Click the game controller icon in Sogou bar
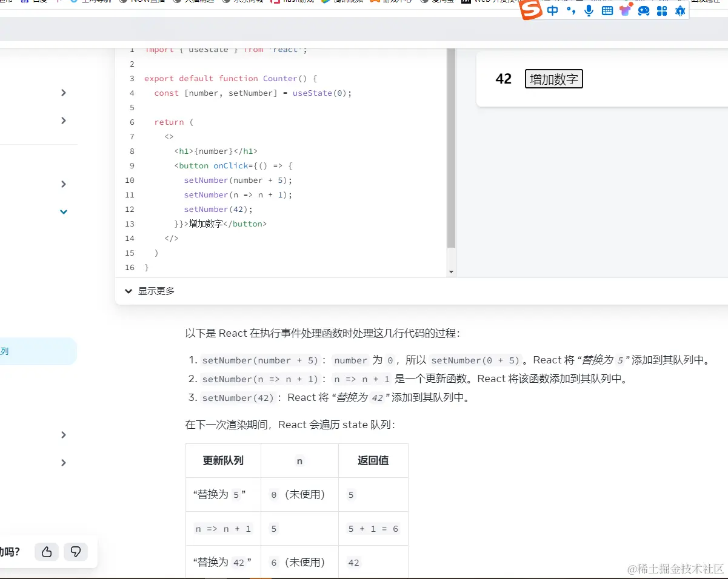Image resolution: width=728 pixels, height=579 pixels. (x=644, y=10)
